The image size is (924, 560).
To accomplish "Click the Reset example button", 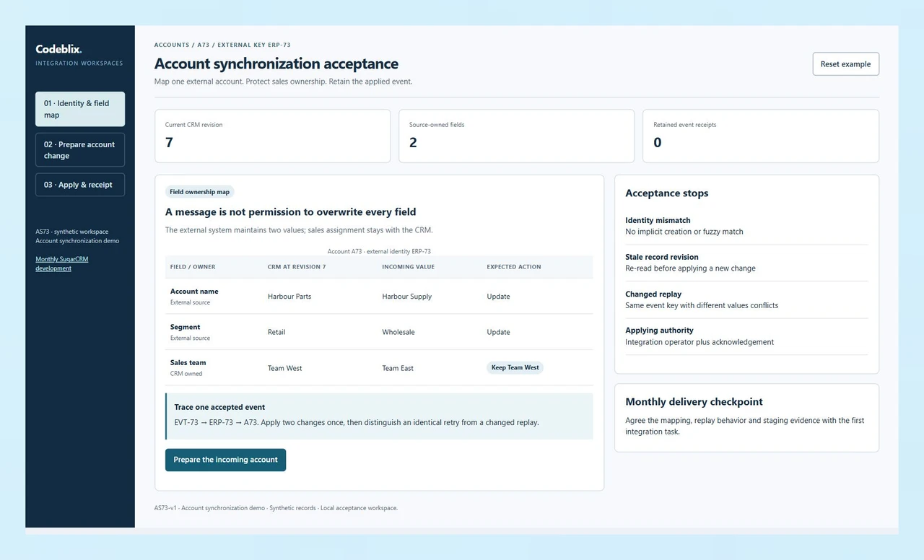I will 845,64.
